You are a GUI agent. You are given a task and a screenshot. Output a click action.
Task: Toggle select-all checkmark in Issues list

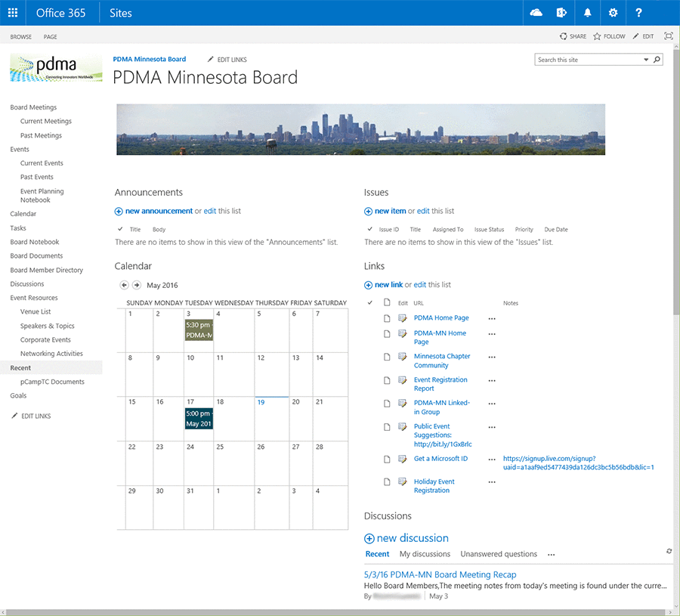click(x=369, y=229)
